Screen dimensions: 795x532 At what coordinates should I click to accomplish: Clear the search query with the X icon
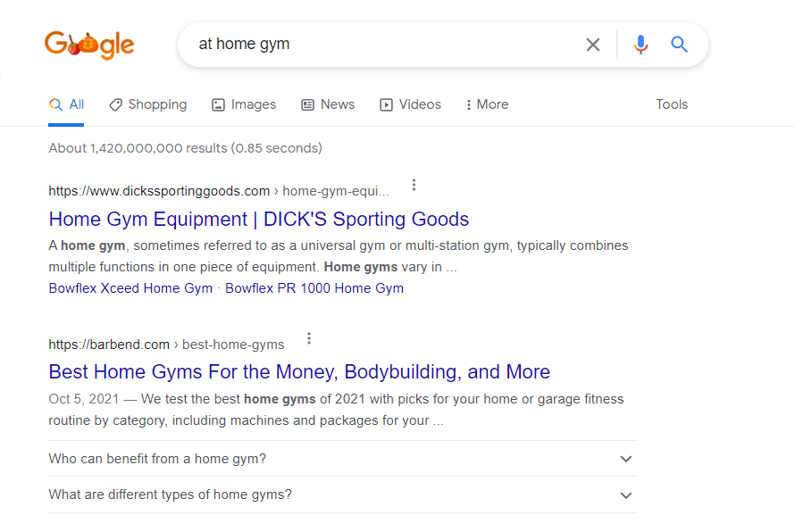[592, 45]
